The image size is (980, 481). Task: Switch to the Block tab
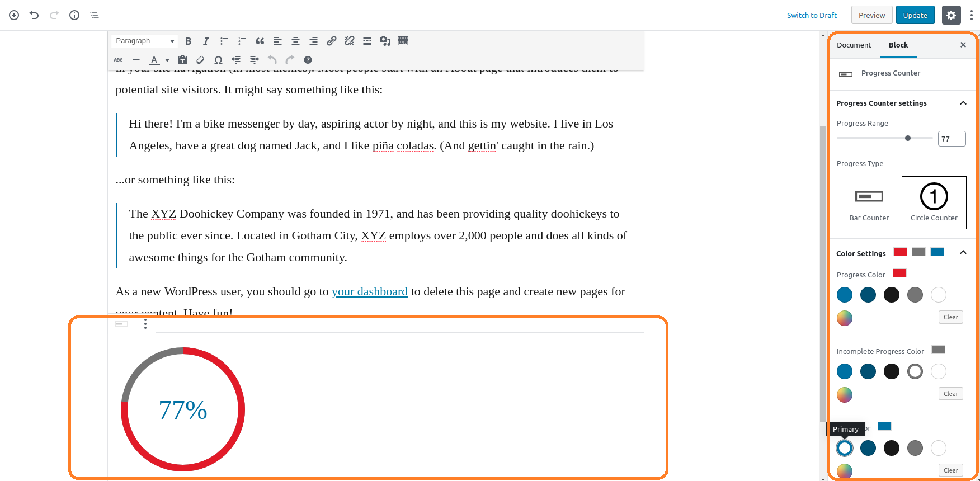pos(898,45)
